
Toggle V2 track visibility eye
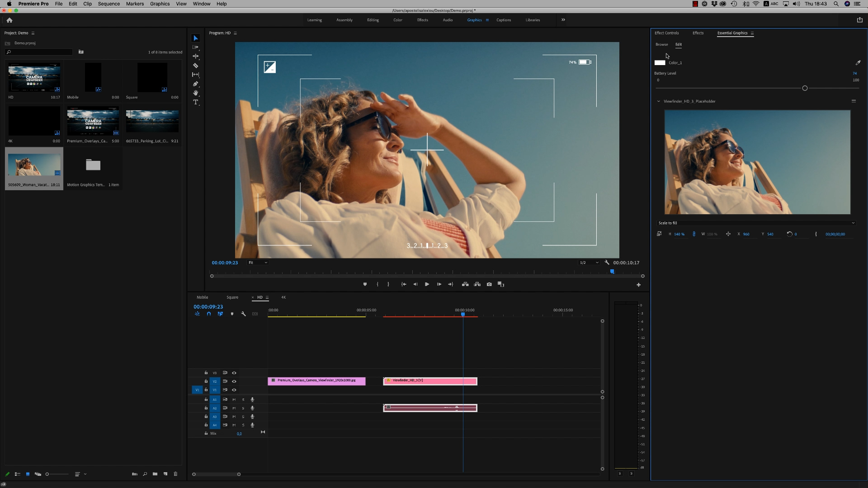click(234, 381)
